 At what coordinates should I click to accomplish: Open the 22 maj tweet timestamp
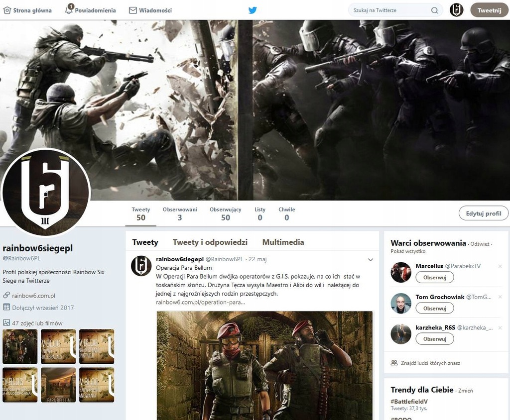(257, 259)
